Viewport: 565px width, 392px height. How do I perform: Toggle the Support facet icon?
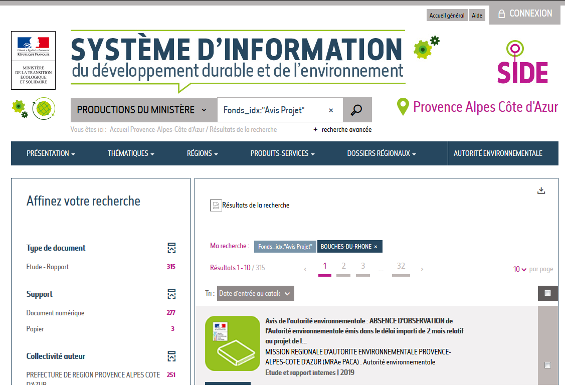[171, 294]
